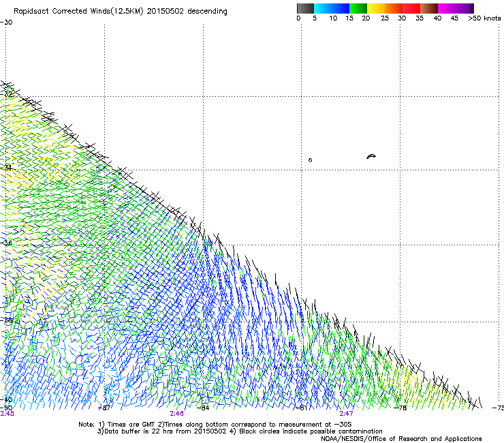Click the '-36' latitude label

point(6,243)
